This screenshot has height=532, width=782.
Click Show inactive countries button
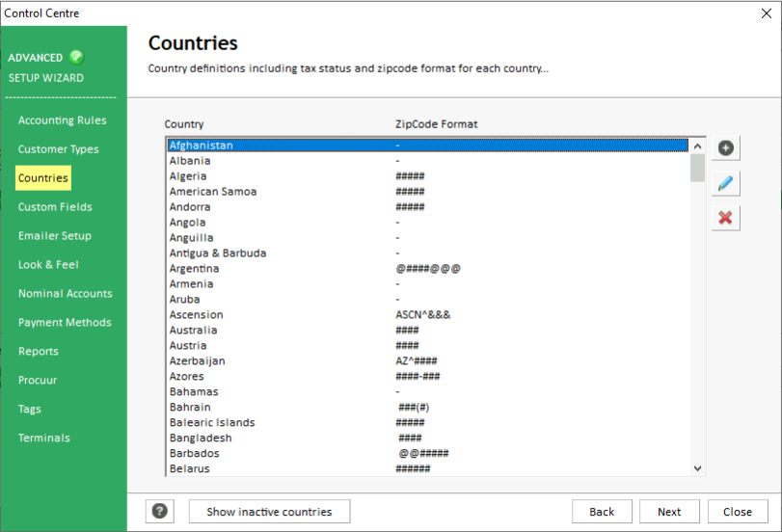pos(269,512)
